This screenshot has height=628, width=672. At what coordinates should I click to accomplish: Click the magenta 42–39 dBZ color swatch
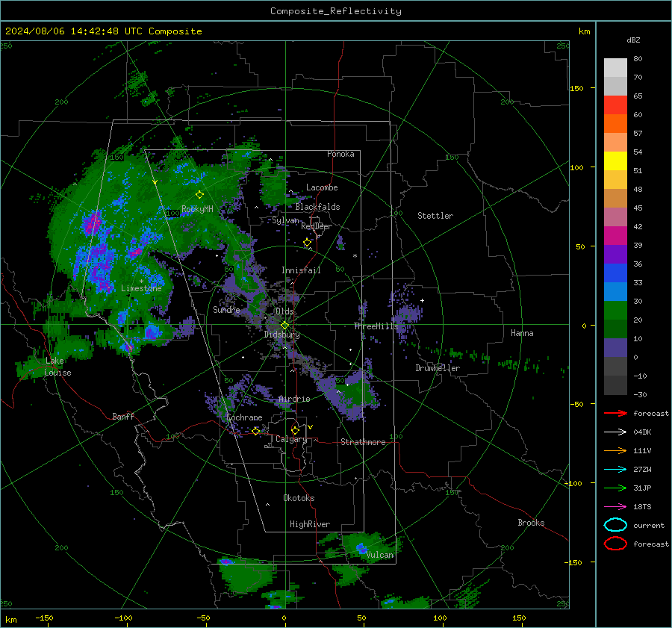point(615,236)
